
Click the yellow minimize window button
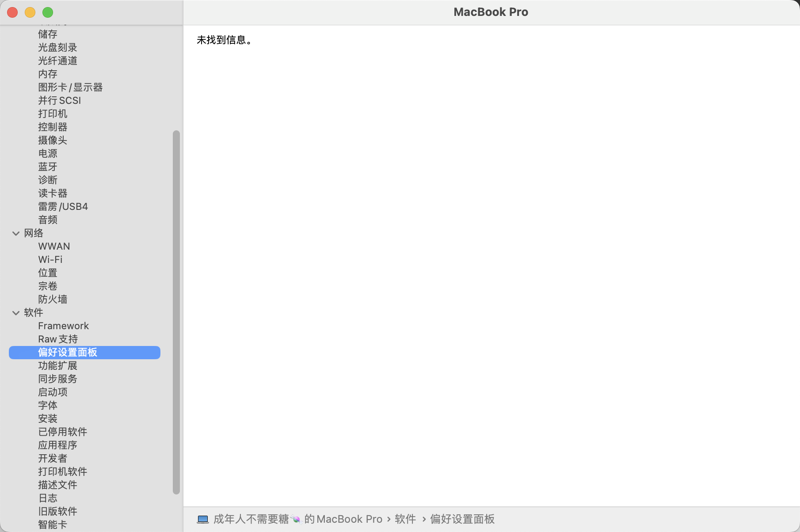click(x=30, y=12)
